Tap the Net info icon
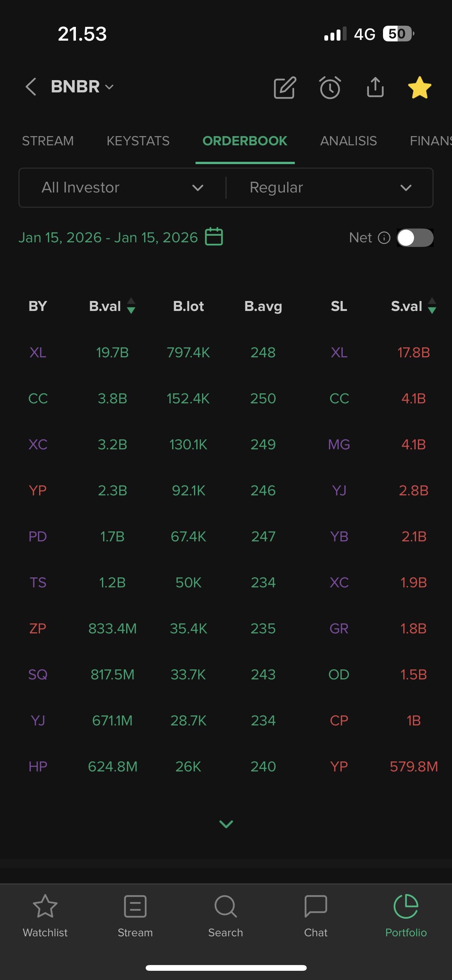Viewport: 452px width, 980px height. click(384, 238)
